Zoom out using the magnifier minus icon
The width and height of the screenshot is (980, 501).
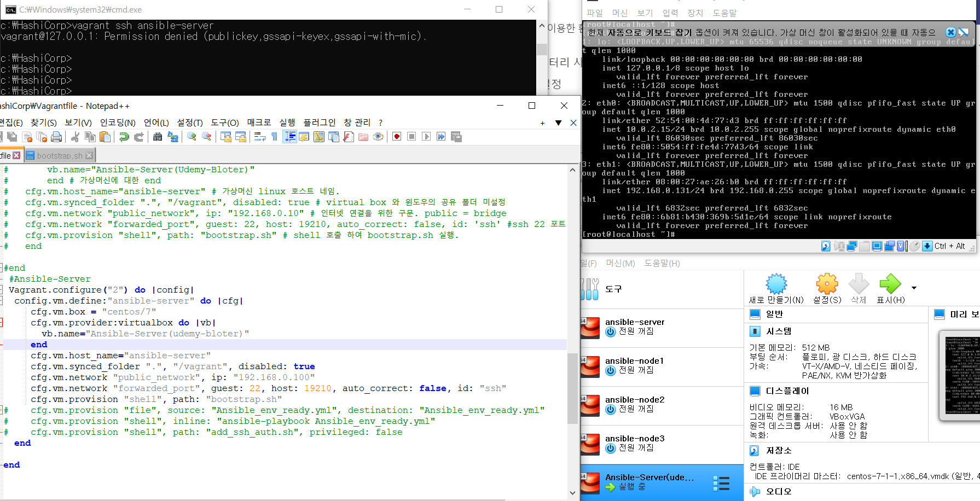click(206, 137)
